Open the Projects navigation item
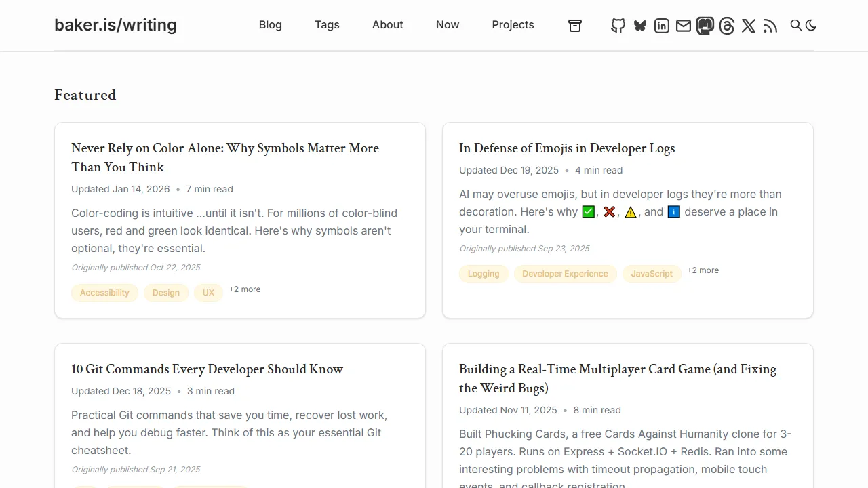The width and height of the screenshot is (868, 488). [x=513, y=25]
